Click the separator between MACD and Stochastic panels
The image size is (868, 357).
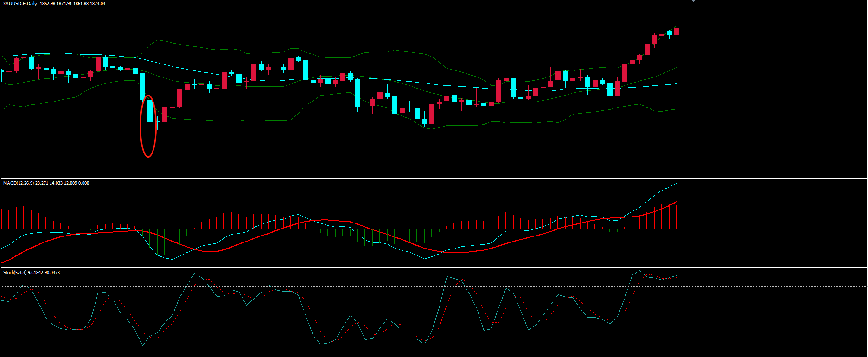[434, 268]
